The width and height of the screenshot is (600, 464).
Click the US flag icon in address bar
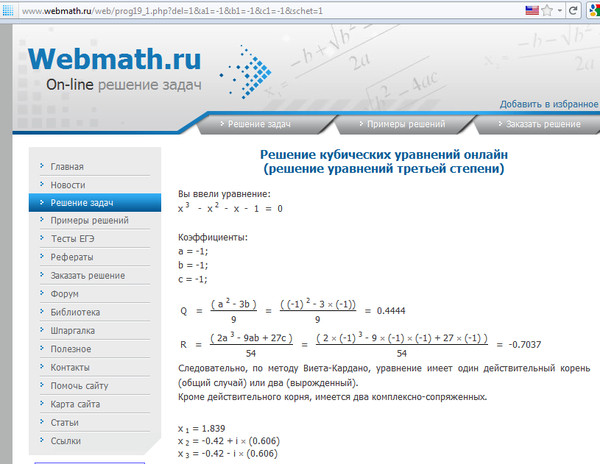tap(532, 10)
